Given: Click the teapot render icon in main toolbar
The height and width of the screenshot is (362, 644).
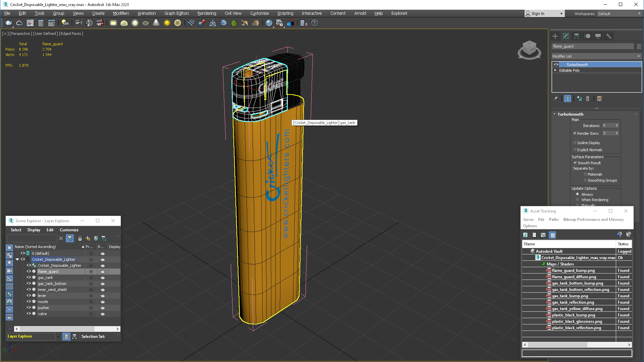Looking at the screenshot, I should coord(8,23).
